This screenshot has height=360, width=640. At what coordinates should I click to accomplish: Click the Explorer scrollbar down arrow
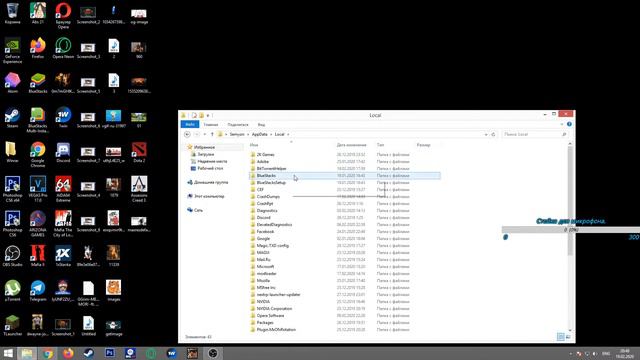(570, 330)
